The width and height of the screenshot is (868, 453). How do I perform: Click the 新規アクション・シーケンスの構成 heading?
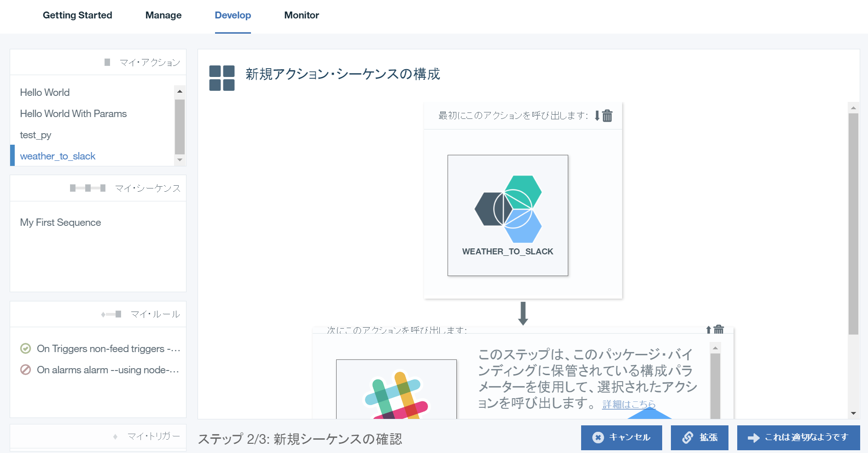(x=343, y=74)
